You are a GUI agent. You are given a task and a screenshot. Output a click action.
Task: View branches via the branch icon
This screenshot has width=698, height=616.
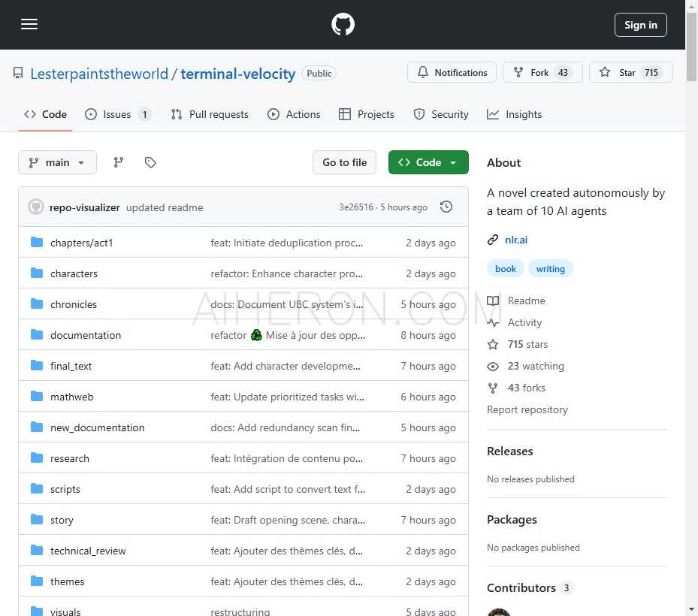119,162
